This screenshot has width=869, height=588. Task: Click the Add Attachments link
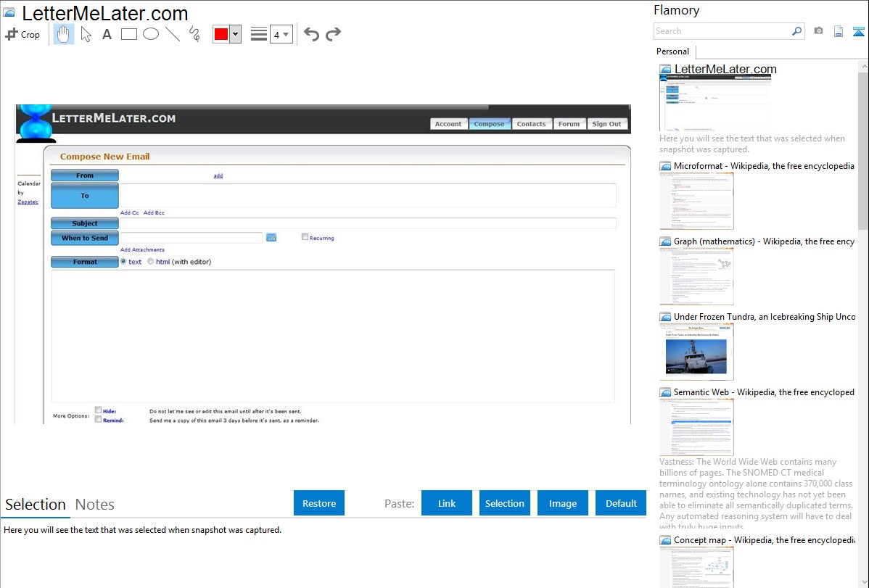click(x=142, y=250)
